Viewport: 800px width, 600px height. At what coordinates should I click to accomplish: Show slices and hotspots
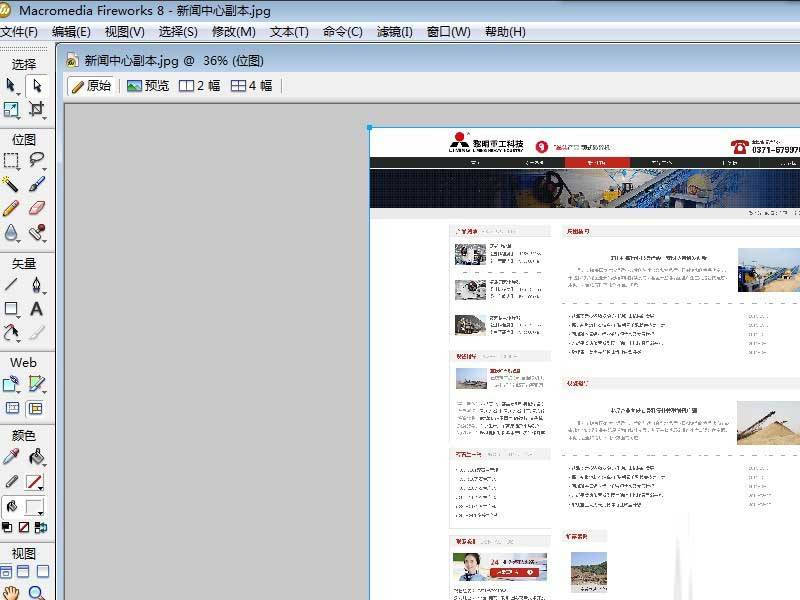coord(36,408)
